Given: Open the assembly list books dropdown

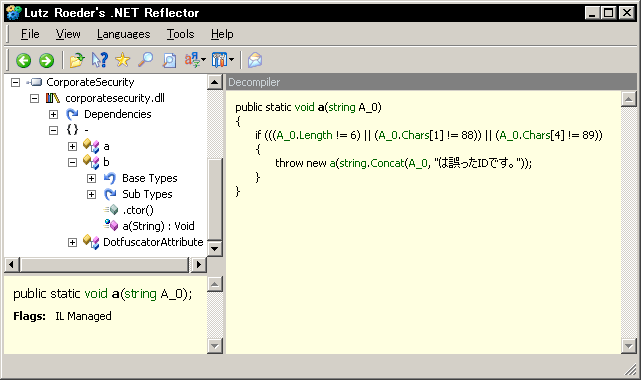Looking at the screenshot, I should (x=223, y=60).
